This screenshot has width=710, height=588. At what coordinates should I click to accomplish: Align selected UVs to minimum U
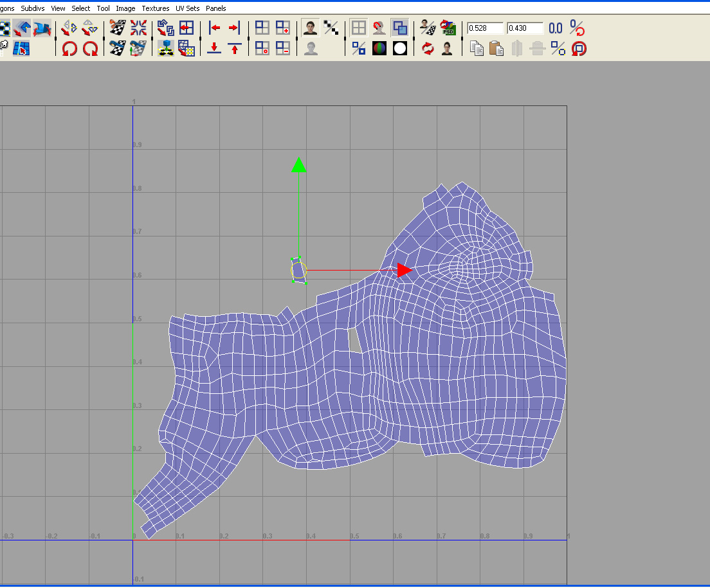214,28
